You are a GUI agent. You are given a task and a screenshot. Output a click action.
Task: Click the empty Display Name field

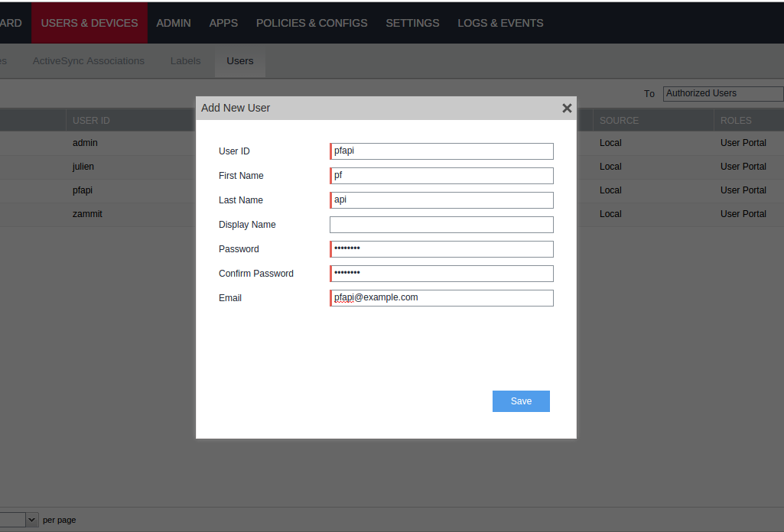(441, 225)
